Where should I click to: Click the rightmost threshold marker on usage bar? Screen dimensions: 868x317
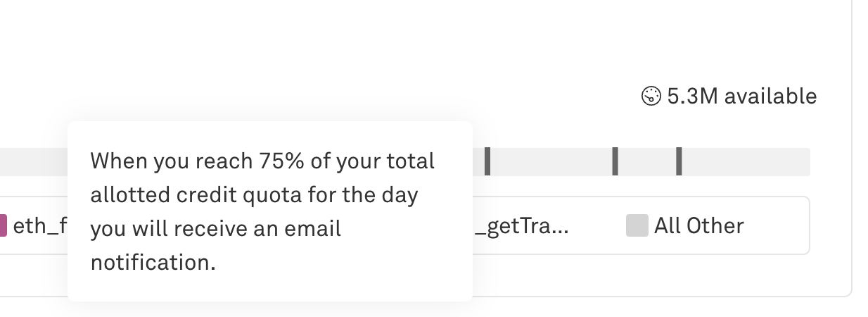679,161
